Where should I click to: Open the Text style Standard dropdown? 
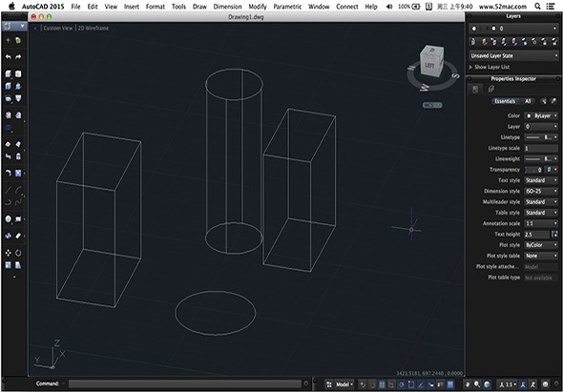pos(541,180)
